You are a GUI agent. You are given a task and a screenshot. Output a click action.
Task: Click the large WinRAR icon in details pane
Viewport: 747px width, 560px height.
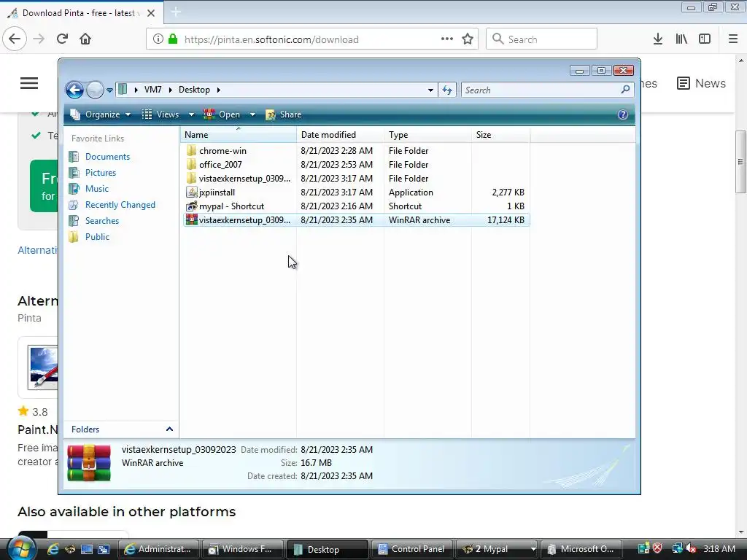(x=89, y=463)
